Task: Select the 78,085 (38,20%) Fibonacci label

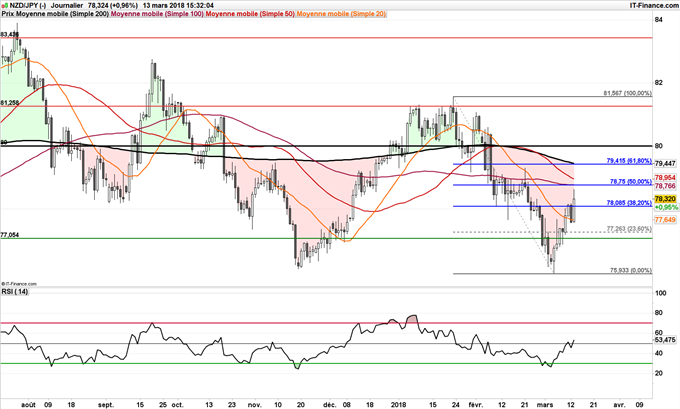Action: 629,203
